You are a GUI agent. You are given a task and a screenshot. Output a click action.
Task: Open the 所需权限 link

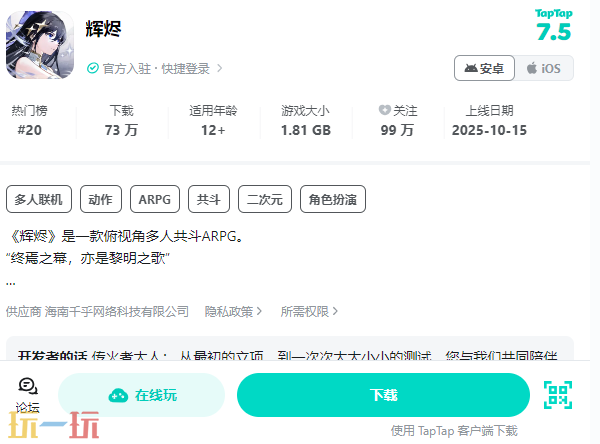[x=309, y=311]
